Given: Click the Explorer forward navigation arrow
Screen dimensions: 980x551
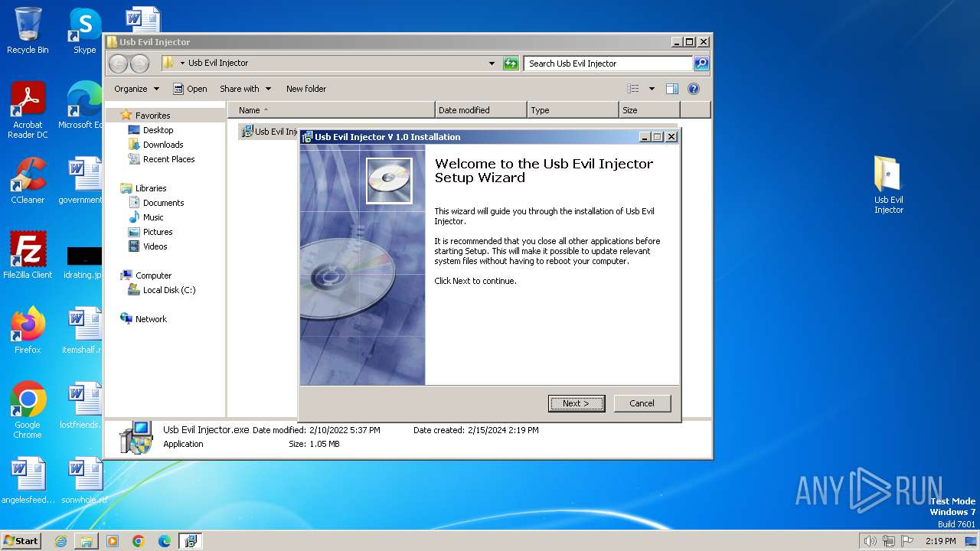Looking at the screenshot, I should [x=139, y=64].
